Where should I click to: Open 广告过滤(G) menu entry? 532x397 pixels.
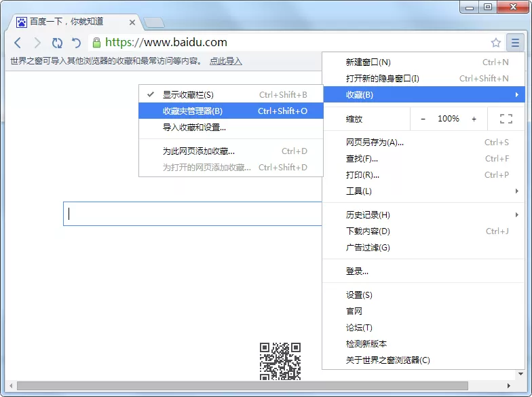(423, 247)
